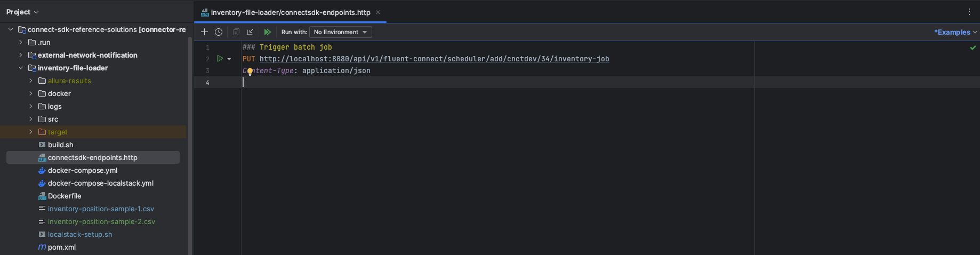The width and height of the screenshot is (980, 255).
Task: Open the Project view dropdown
Action: (x=22, y=12)
